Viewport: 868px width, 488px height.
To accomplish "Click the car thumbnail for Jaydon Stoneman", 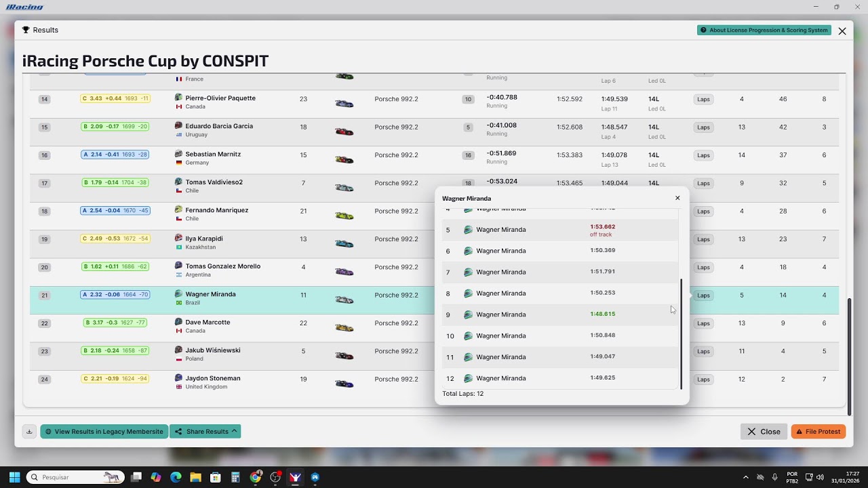I will (x=344, y=384).
